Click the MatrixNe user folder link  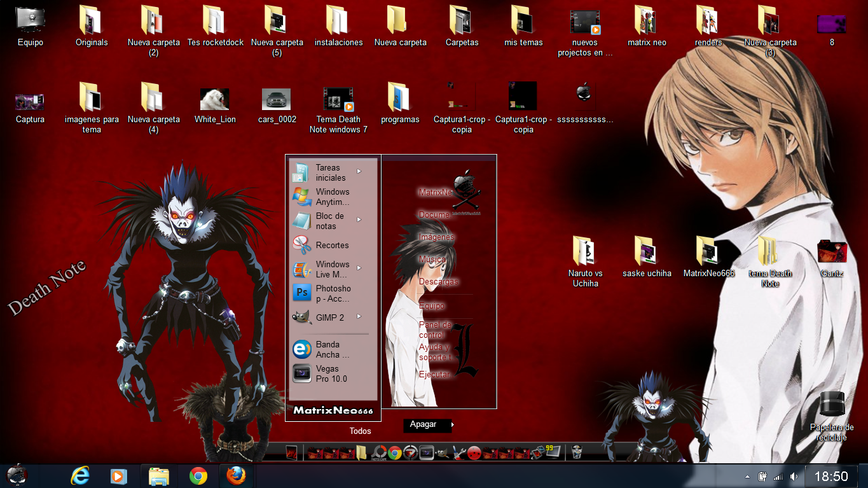pos(436,192)
